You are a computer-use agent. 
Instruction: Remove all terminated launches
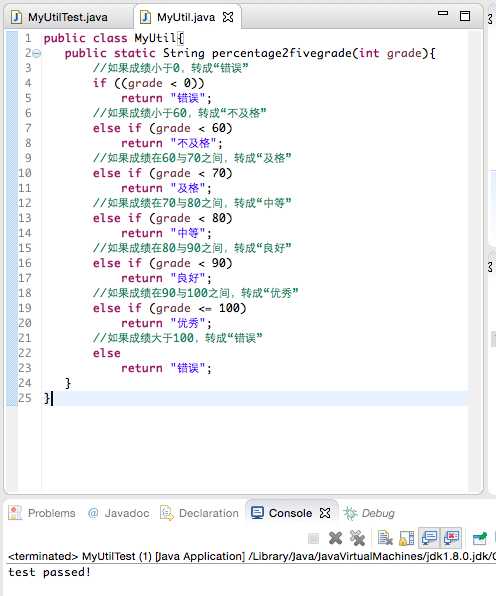click(x=357, y=538)
